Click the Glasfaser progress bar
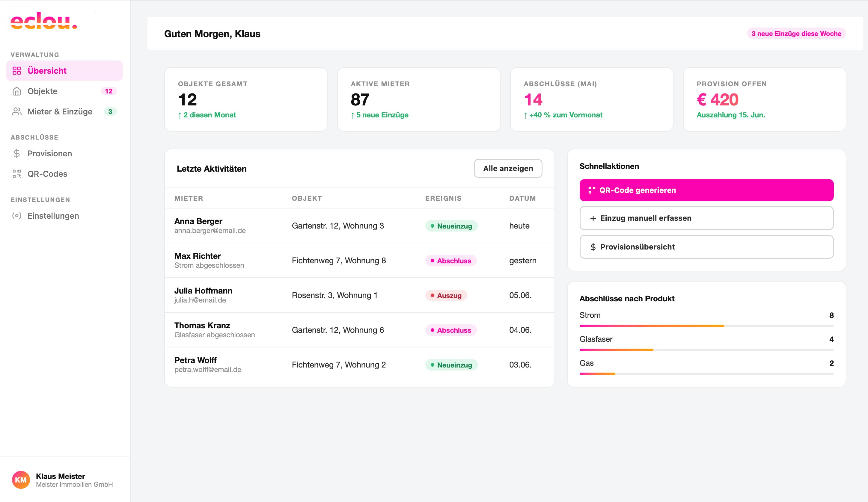 pos(706,350)
